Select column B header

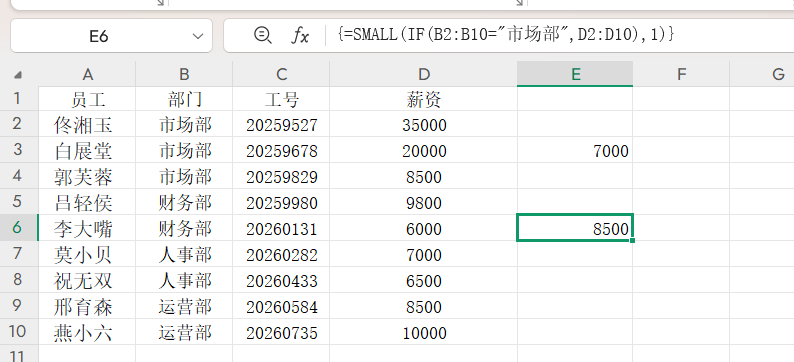184,74
